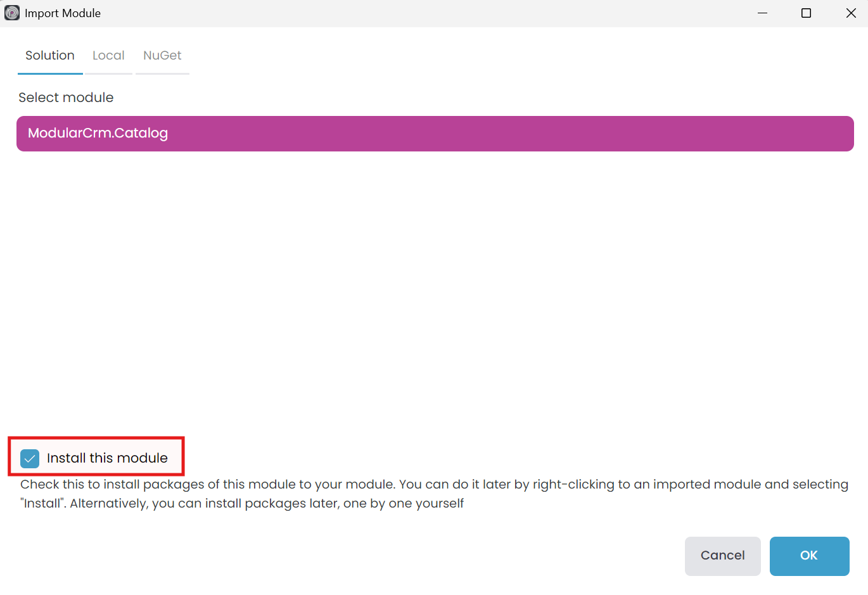Click the maximize icon on title bar
This screenshot has width=868, height=595.
(806, 13)
